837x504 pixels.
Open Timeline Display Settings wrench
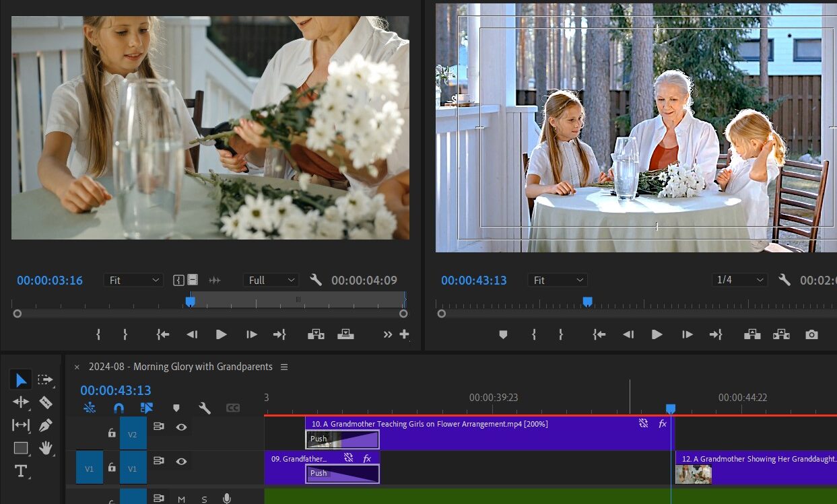205,408
